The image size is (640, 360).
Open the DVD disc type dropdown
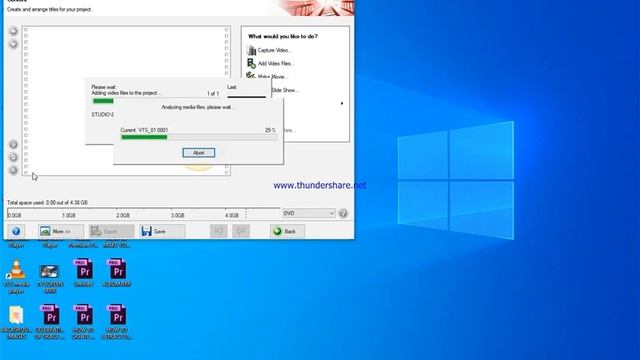click(x=309, y=213)
